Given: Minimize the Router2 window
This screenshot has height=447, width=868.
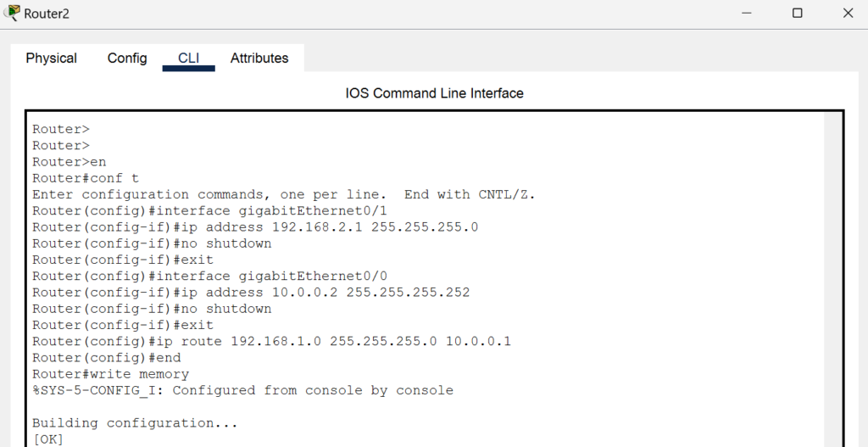Looking at the screenshot, I should click(x=747, y=13).
